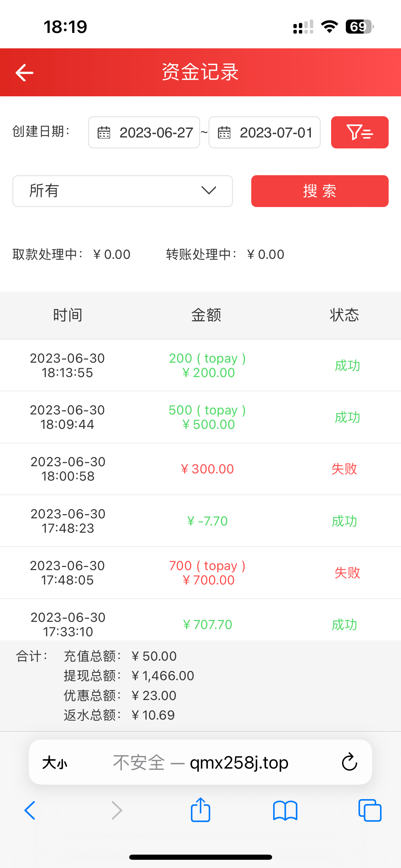Viewport: 401px width, 868px height.
Task: Tap the Safari share icon
Action: (x=200, y=810)
